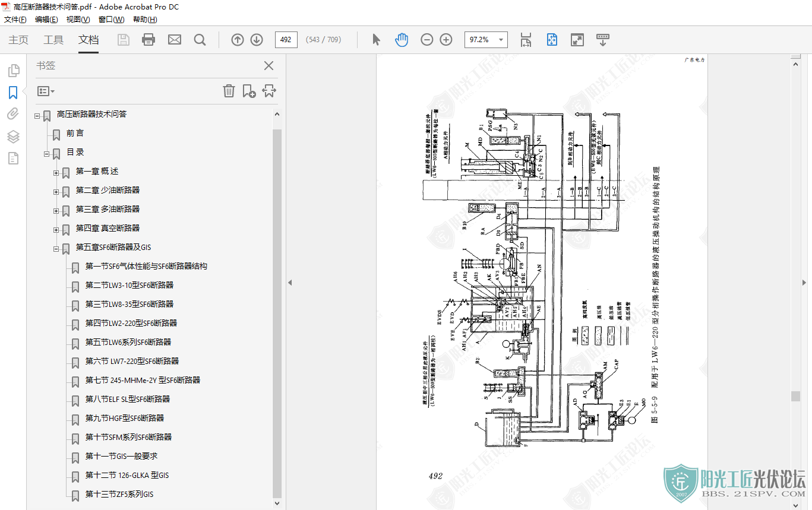Viewport: 812px width, 510px height.
Task: Go to previous page arrow
Action: 238,40
